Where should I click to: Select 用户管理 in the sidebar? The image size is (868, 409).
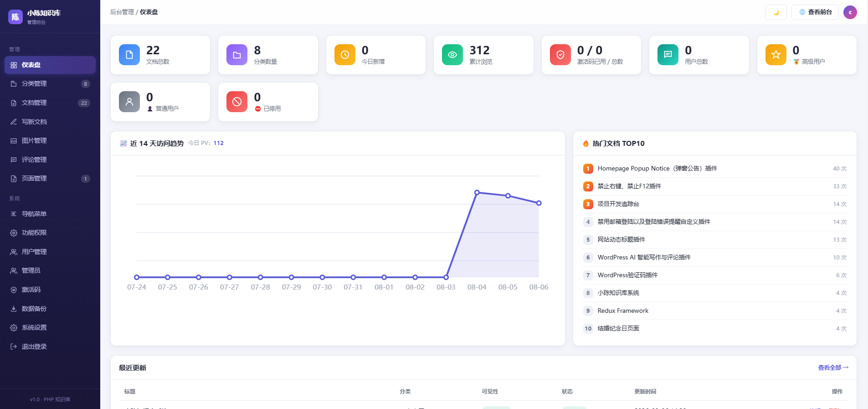click(50, 252)
